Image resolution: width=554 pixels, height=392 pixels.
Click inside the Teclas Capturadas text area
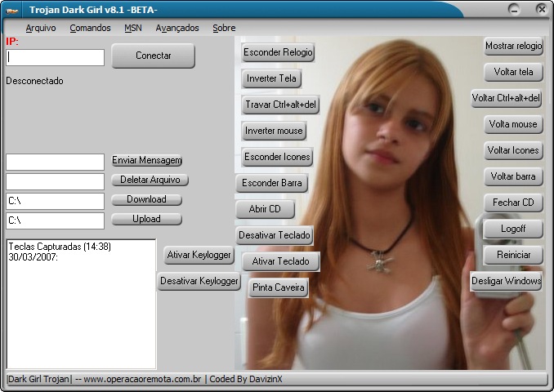pyautogui.click(x=81, y=310)
